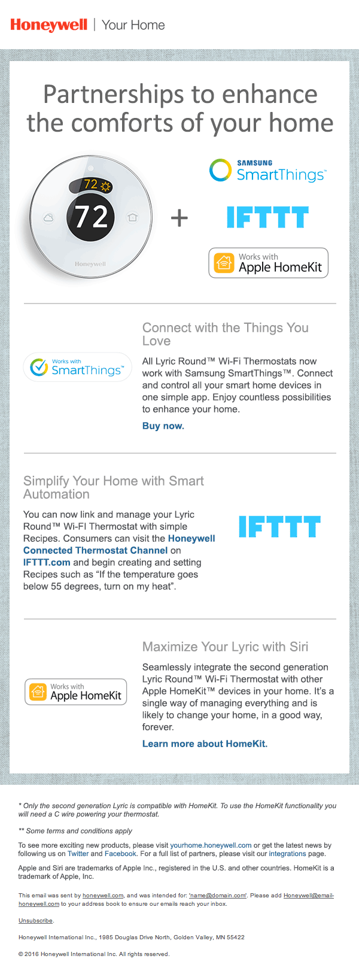
Task: Go to the integrations page link
Action: click(x=287, y=854)
